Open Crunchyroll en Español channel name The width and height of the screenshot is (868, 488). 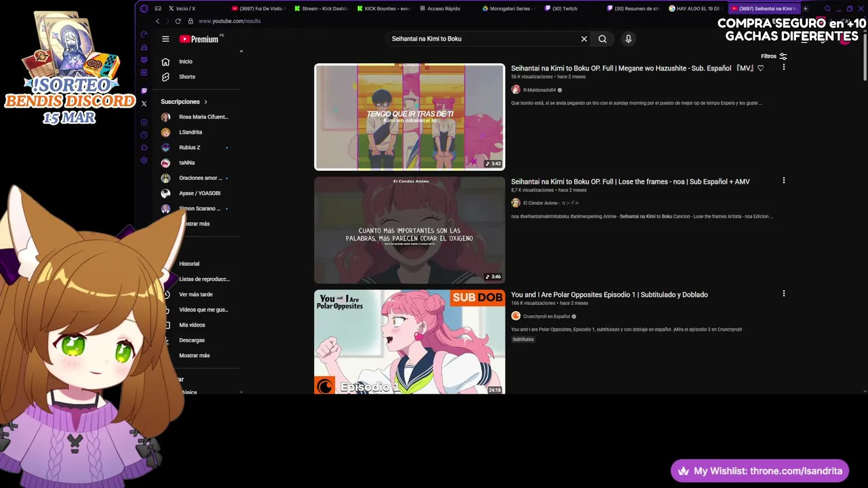547,317
